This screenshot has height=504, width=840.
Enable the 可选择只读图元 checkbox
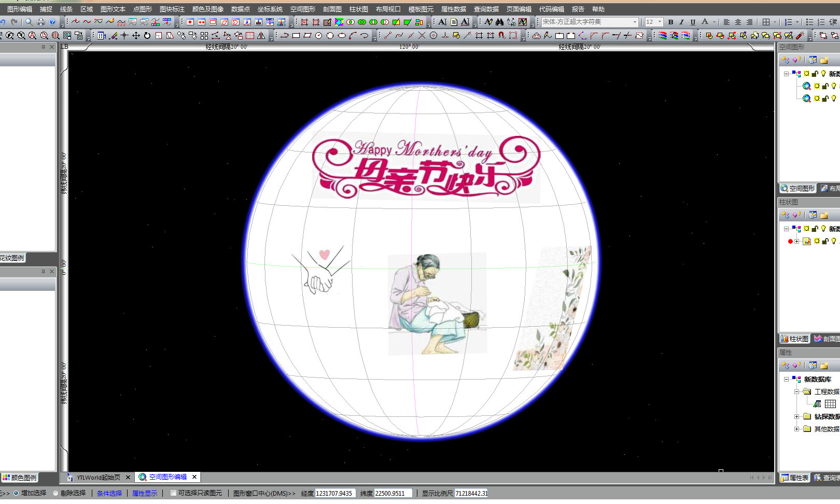click(x=174, y=493)
